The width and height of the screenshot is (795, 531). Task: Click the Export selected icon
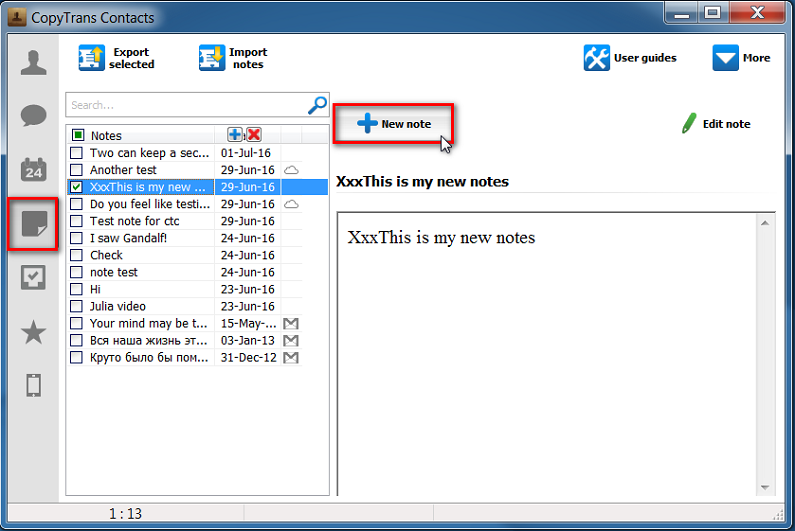click(91, 58)
